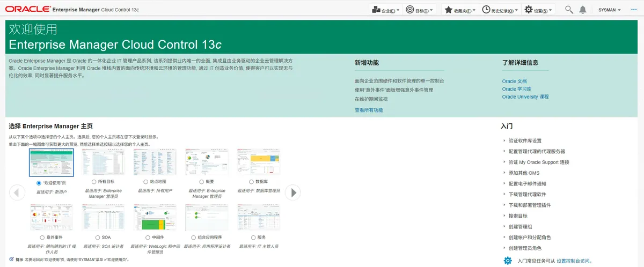Select the "欢迎使用"页 radio button
This screenshot has height=267, width=644.
pos(39,183)
